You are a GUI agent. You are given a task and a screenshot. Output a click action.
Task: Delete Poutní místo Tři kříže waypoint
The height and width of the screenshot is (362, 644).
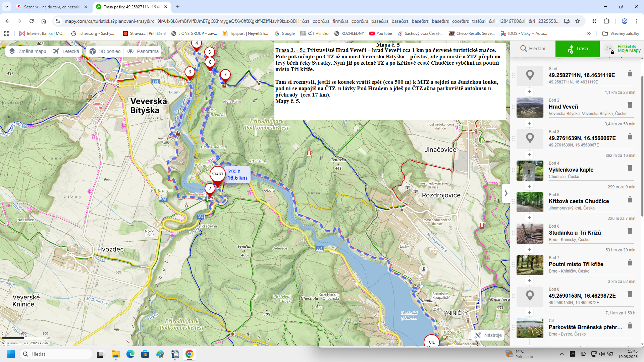(630, 263)
